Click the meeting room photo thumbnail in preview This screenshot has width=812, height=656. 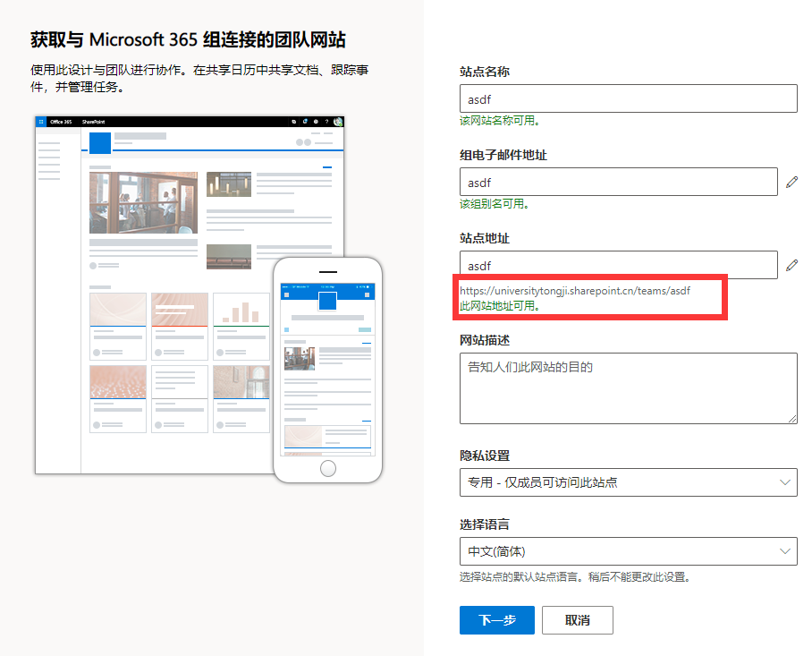pyautogui.click(x=143, y=202)
